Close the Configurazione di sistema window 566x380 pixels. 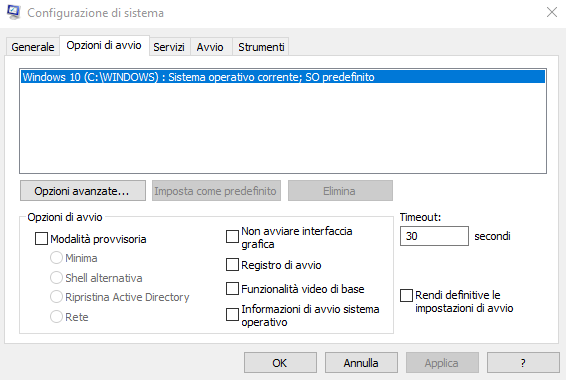tap(552, 12)
